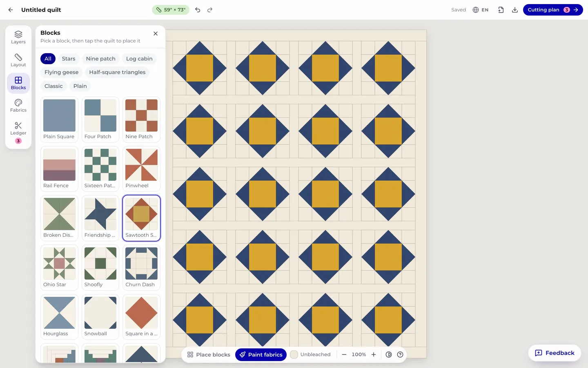
Task: Open the Layers panel
Action: click(18, 37)
